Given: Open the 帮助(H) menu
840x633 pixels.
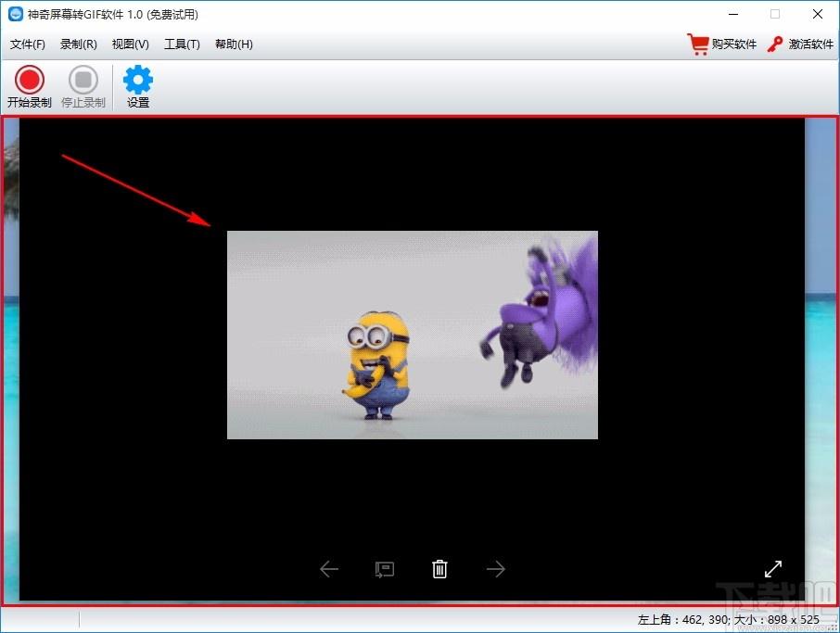Looking at the screenshot, I should click(234, 44).
